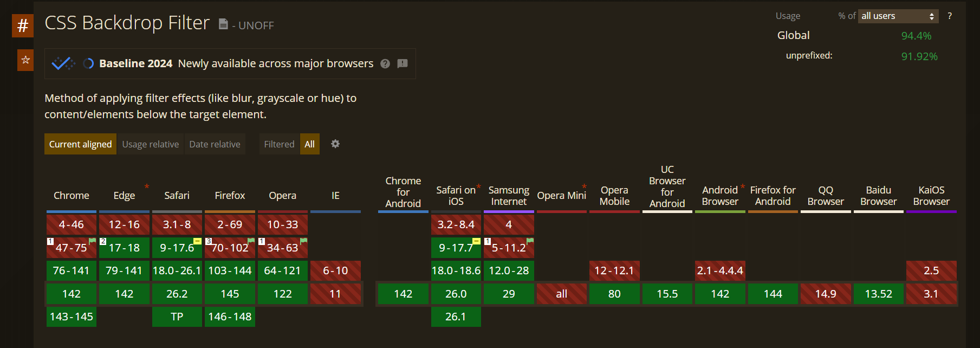Click QQ Browser 14.9 cell
This screenshot has height=348, width=980.
(826, 294)
